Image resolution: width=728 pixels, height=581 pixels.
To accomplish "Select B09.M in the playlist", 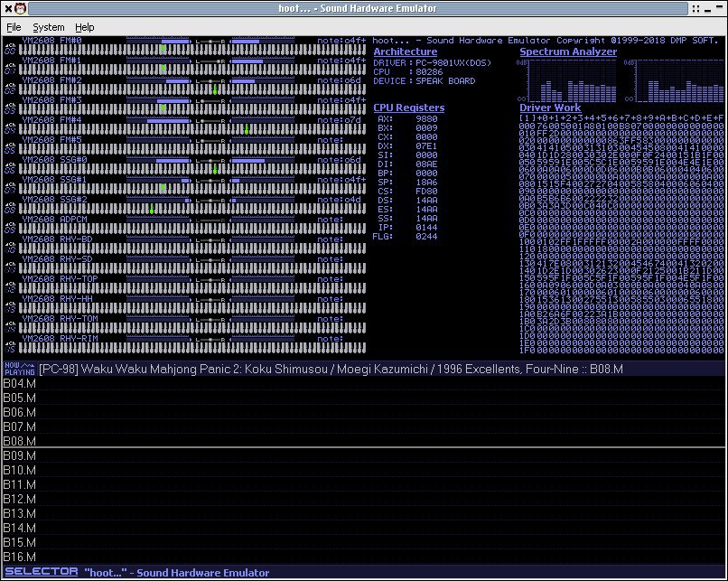I will click(x=364, y=455).
